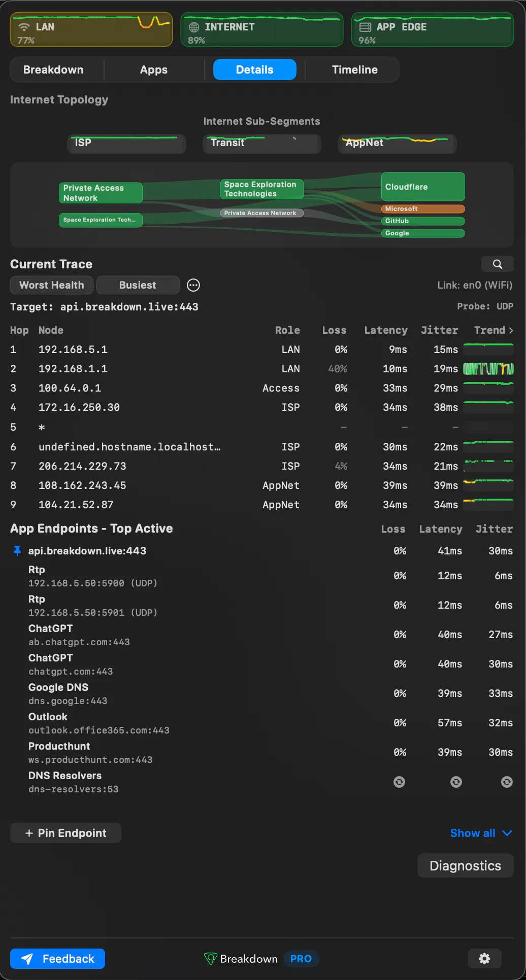Select Rtp endpoint 192.168.5.50:5901
This screenshot has height=980, width=526.
coord(261,606)
